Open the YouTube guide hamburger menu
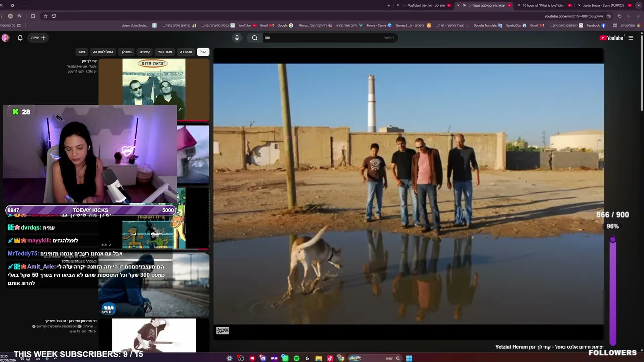This screenshot has width=644, height=362. click(631, 38)
